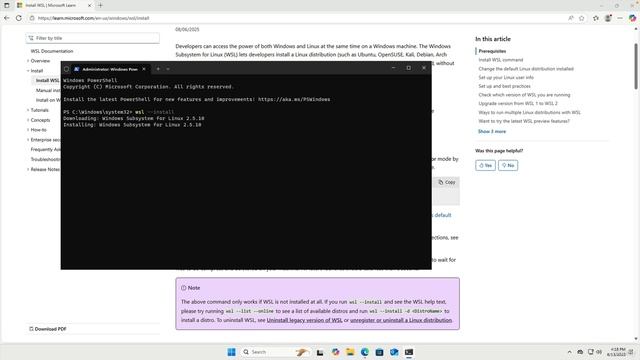
Task: Go to Upgrade version from WSL 1 to WSL 2
Action: 518,103
